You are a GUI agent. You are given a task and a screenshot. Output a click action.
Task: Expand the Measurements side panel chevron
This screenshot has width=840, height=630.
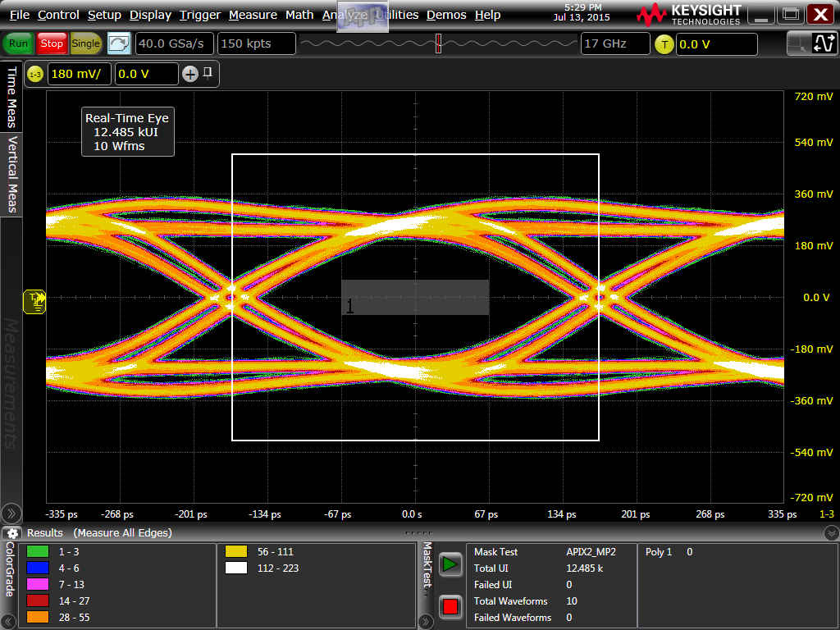11,514
